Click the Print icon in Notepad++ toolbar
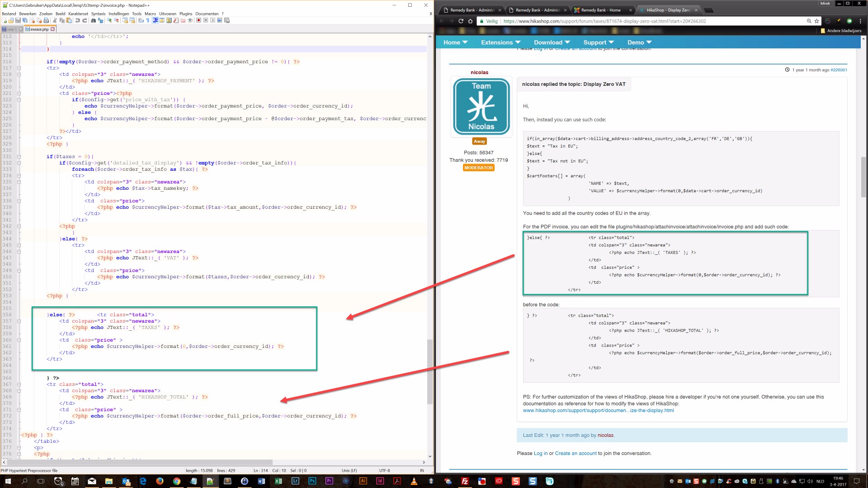The image size is (868, 488). [46, 20]
